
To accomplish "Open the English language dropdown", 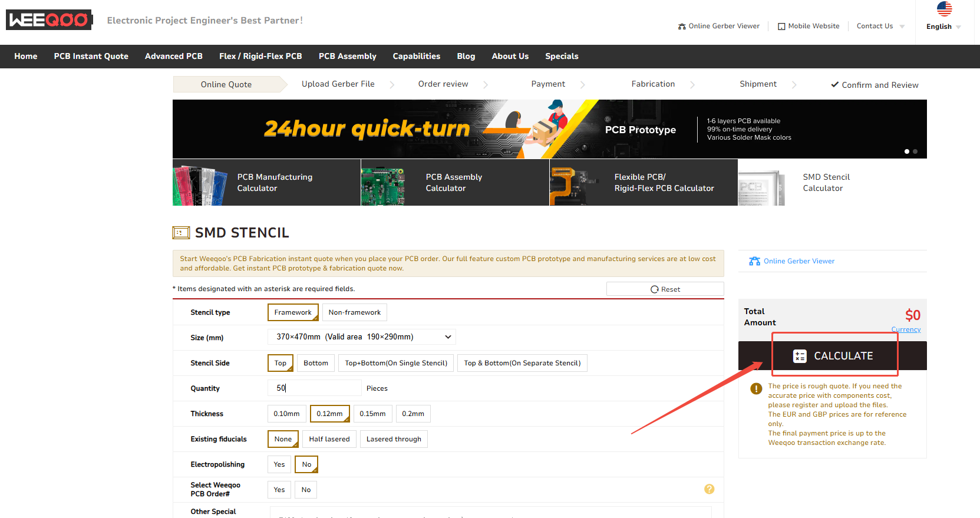I will (x=943, y=27).
